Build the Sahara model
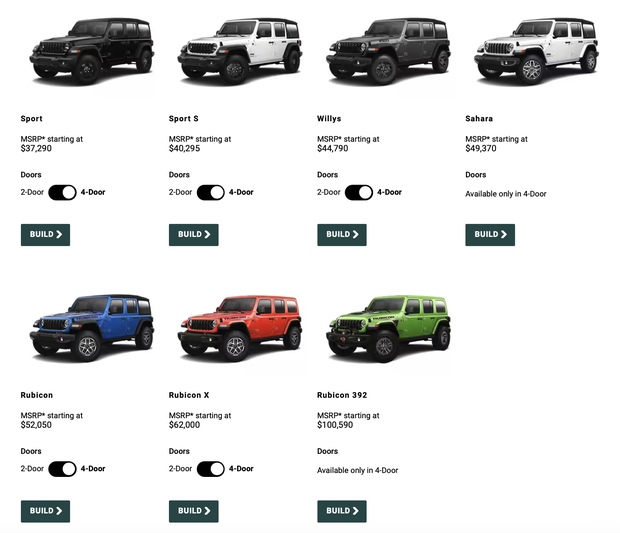 [x=490, y=235]
